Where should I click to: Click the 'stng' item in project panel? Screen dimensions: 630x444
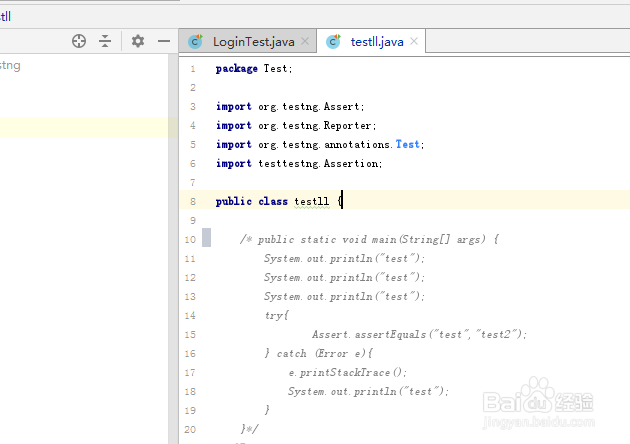point(10,65)
